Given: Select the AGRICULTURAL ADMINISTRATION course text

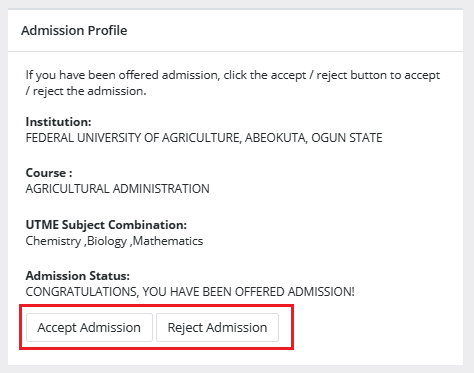Looking at the screenshot, I should [x=118, y=189].
